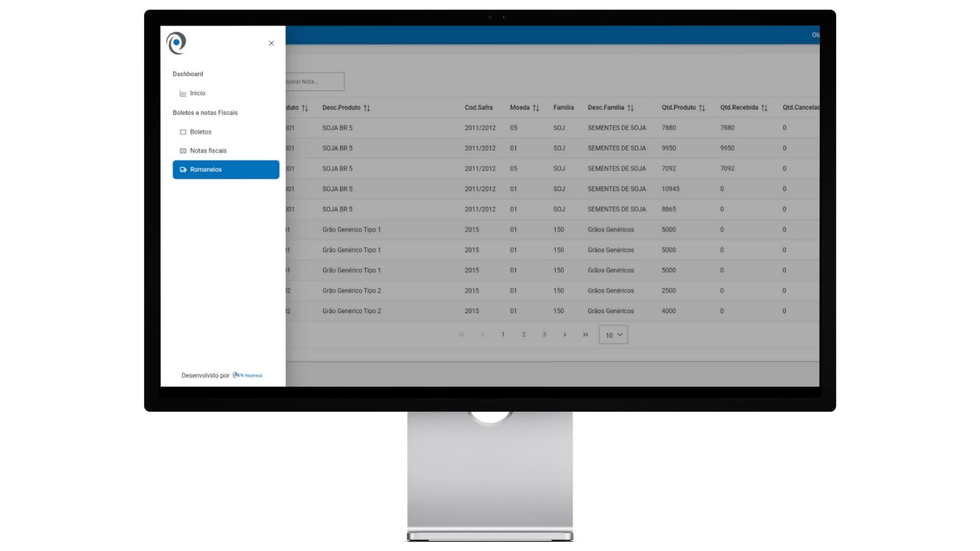Image resolution: width=980 pixels, height=551 pixels.
Task: Select the Romaneios truck icon
Action: pos(183,170)
